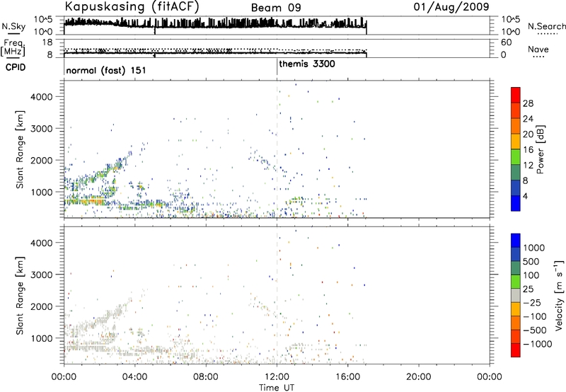Viewport: 566px width, 392px height.
Task: Click the solid line sample under N.Sky label
Action: click(13, 33)
